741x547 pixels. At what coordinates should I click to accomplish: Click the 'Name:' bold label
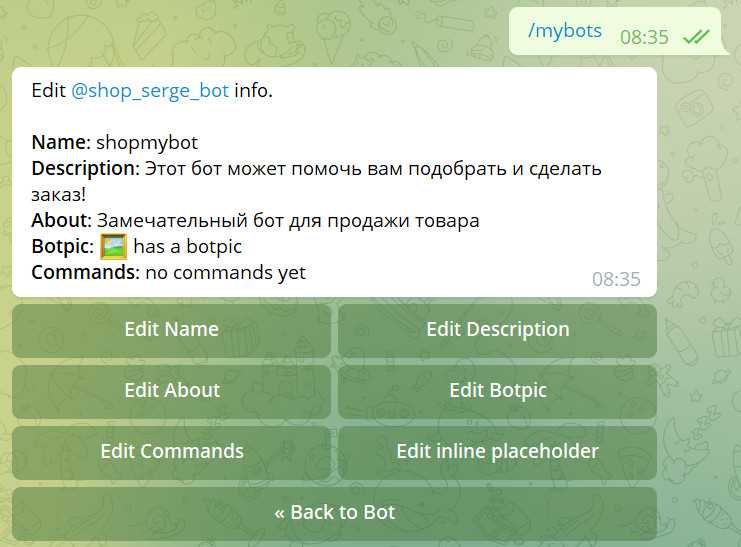point(61,142)
